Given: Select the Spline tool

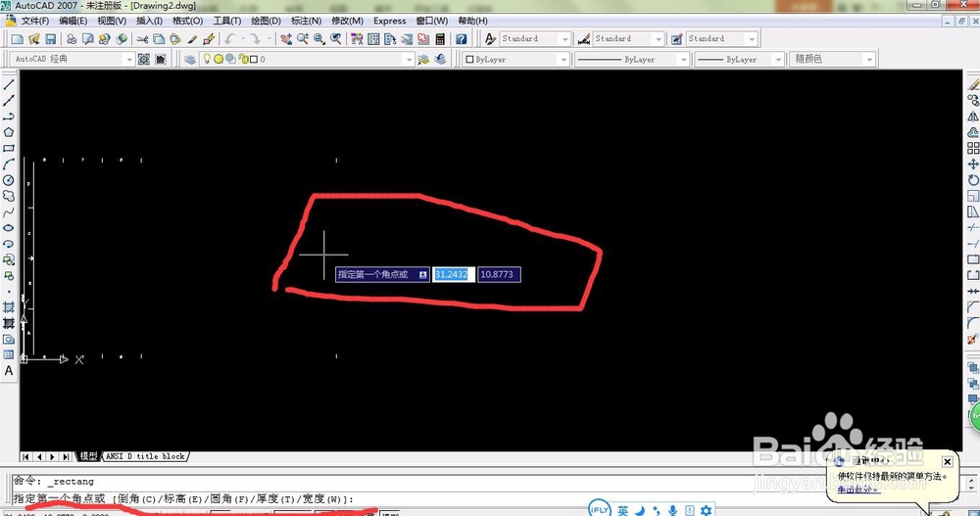Looking at the screenshot, I should click(x=9, y=212).
